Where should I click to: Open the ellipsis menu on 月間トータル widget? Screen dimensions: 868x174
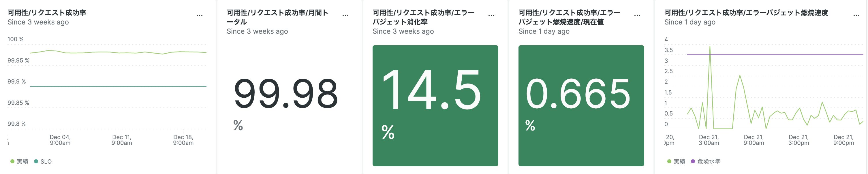point(346,14)
